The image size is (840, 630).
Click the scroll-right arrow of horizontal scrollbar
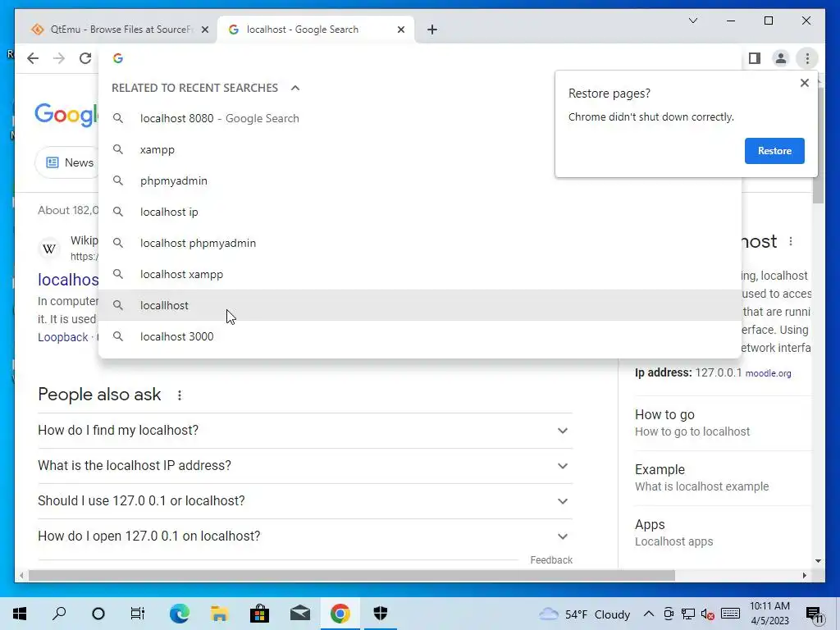tap(804, 576)
